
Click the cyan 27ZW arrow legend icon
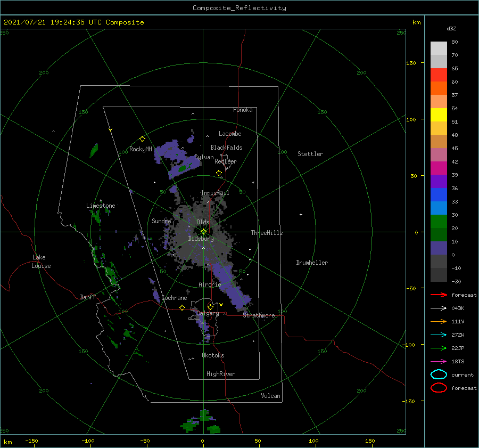pyautogui.click(x=439, y=335)
